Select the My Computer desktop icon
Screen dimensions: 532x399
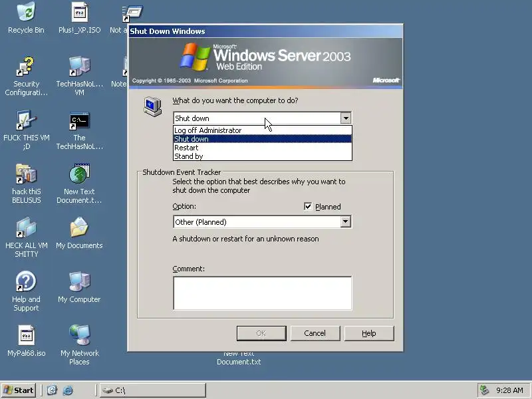tap(79, 281)
